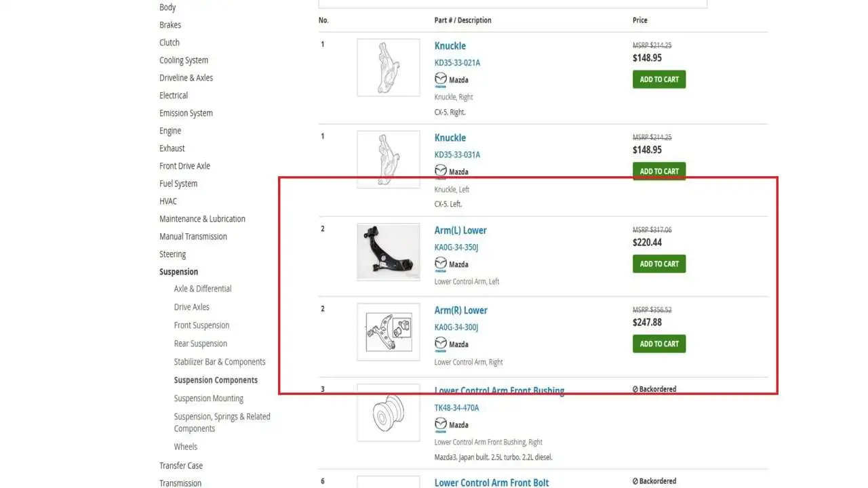Image resolution: width=868 pixels, height=488 pixels.
Task: Open the first Knuckle KD35-33-021A thumbnail
Action: point(389,67)
